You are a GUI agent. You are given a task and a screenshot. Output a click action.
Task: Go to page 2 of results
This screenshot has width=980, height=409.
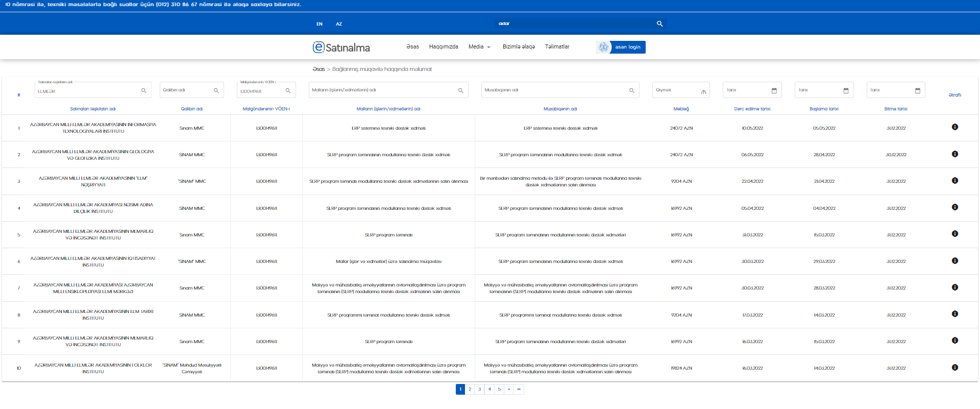(x=470, y=389)
